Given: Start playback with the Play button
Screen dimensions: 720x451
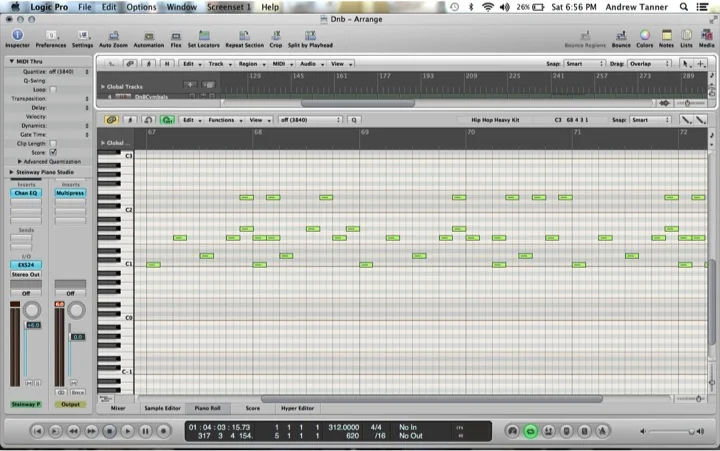Looking at the screenshot, I should point(128,431).
